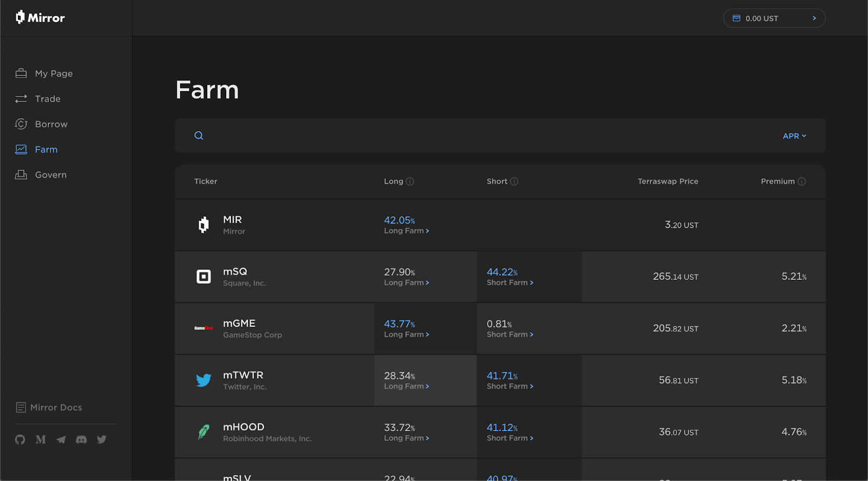Click the Farm page heading

[207, 90]
